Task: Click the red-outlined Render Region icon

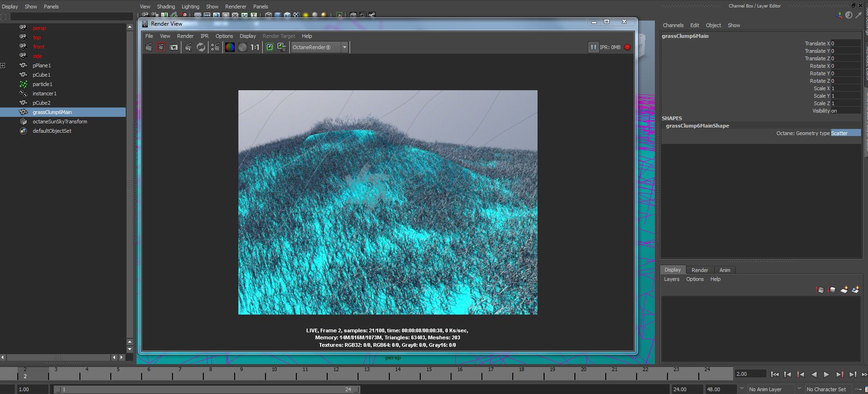Action: 161,47
